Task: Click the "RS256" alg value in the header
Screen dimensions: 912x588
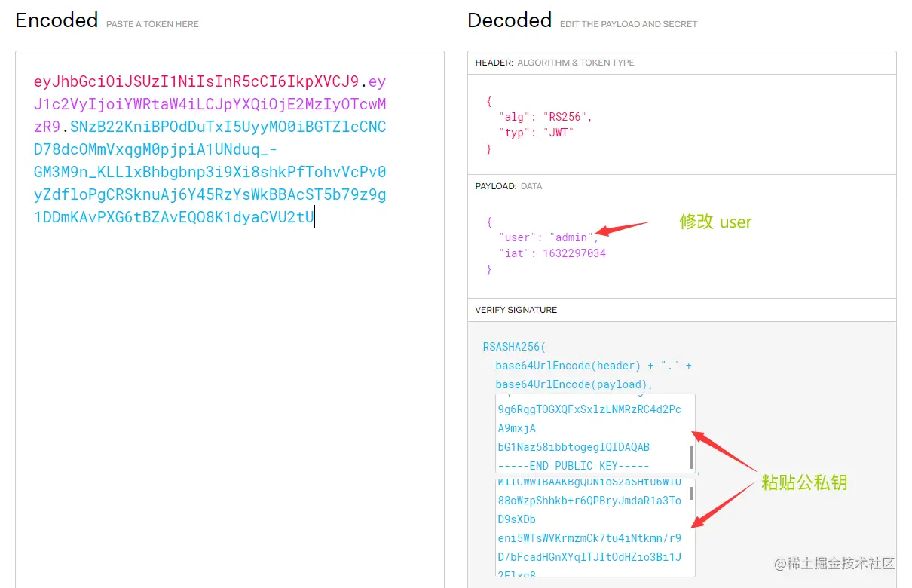Action: pos(565,117)
